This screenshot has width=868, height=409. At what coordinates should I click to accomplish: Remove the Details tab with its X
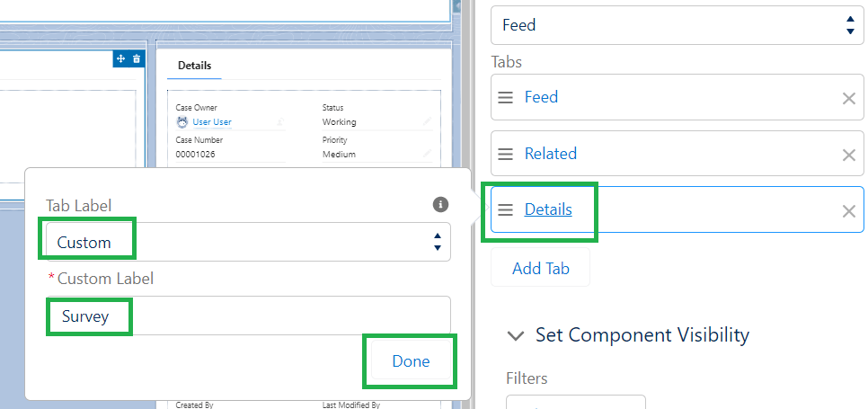[x=848, y=211]
